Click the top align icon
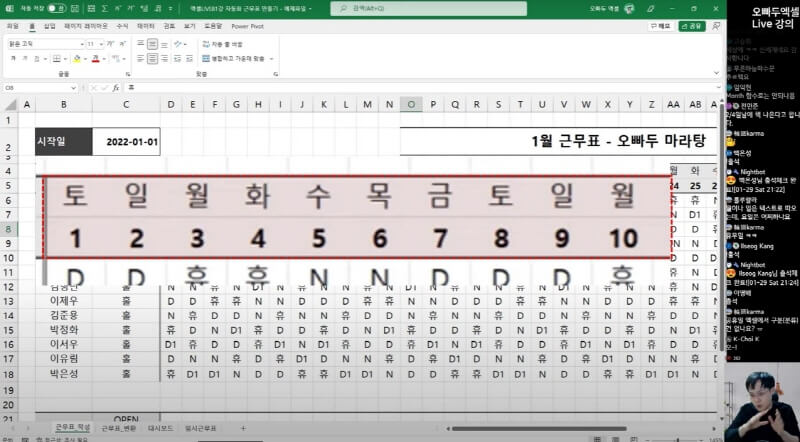This screenshot has height=442, width=800. click(141, 44)
